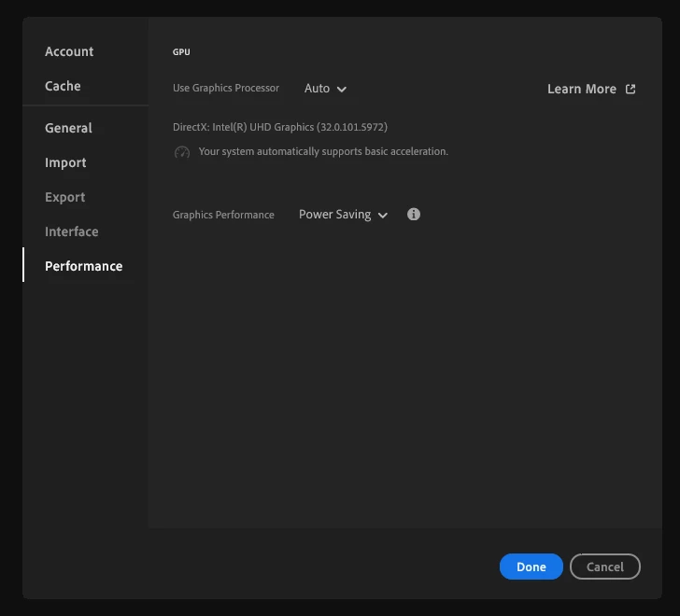This screenshot has height=616, width=680.
Task: Click the Graphics Performance info icon
Action: [x=413, y=214]
